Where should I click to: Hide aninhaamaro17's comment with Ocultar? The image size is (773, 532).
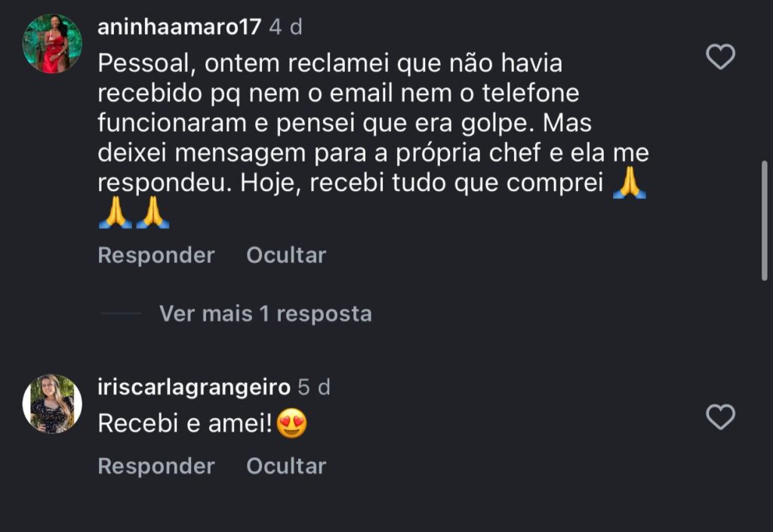(x=286, y=255)
